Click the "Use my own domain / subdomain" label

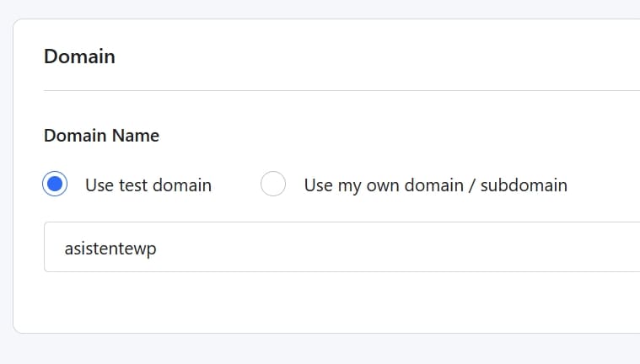(435, 185)
